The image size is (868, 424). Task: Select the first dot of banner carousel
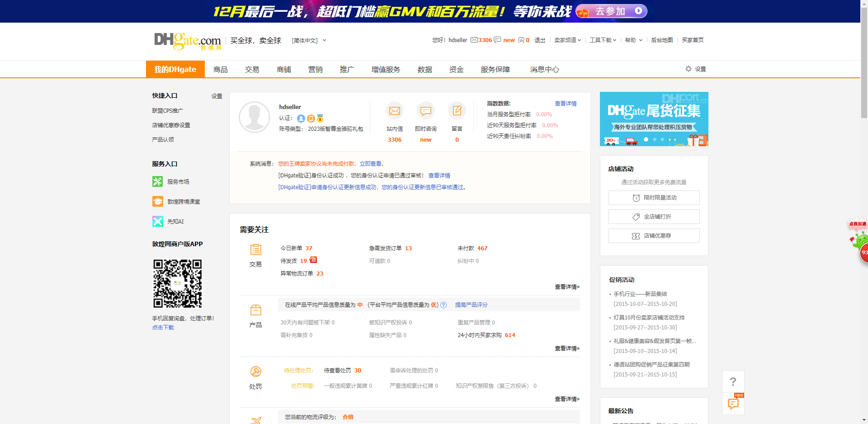click(646, 139)
